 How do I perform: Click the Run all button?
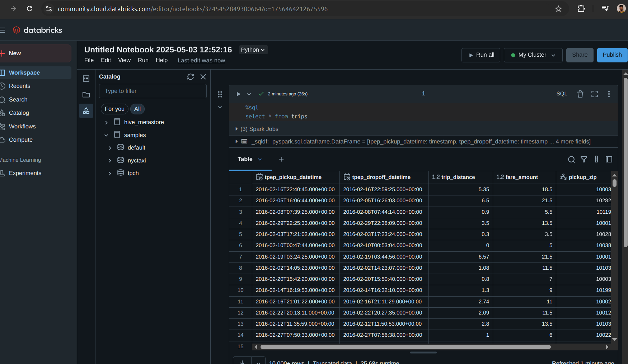click(x=481, y=55)
